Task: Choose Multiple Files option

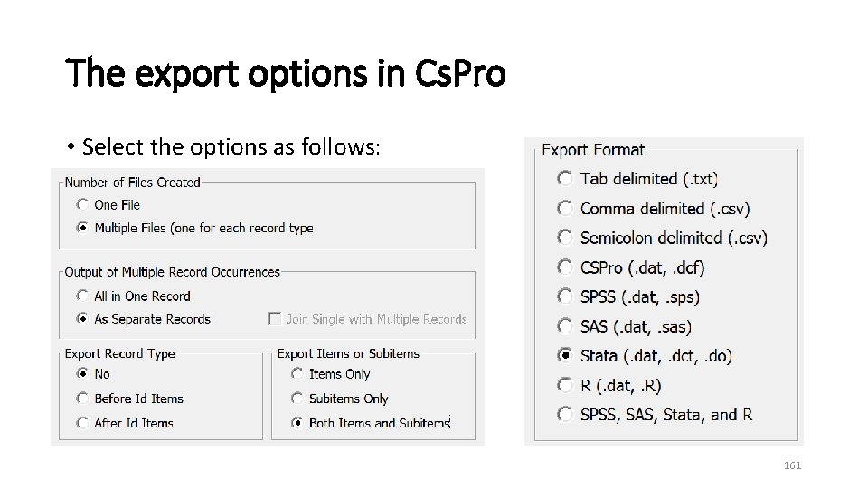Action: (83, 228)
